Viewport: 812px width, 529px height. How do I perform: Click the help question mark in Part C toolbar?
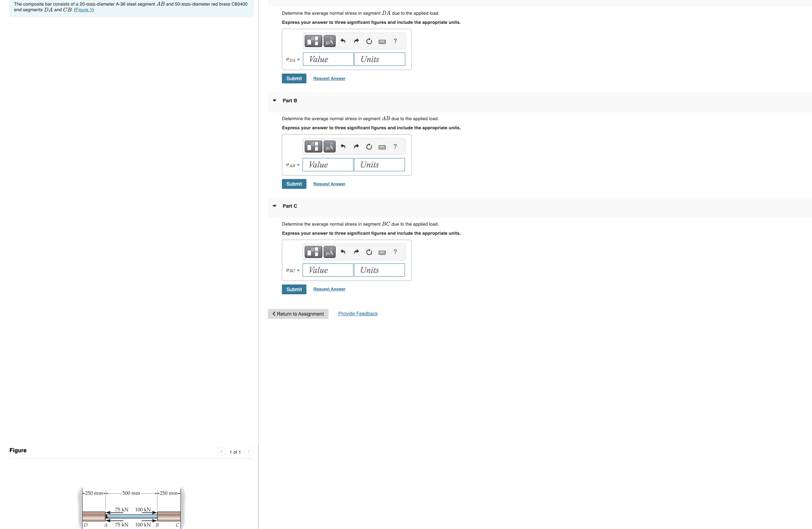(x=395, y=252)
